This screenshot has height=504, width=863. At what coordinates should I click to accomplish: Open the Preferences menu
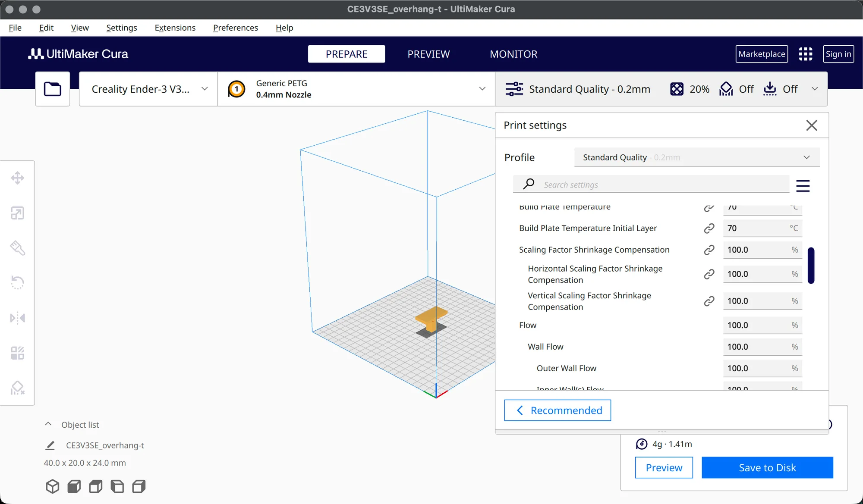[x=236, y=28]
